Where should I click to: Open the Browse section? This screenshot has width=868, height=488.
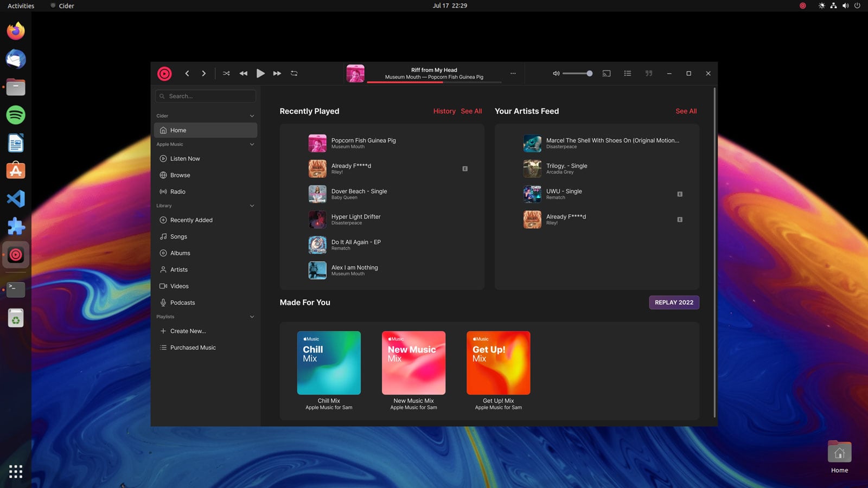click(x=180, y=175)
